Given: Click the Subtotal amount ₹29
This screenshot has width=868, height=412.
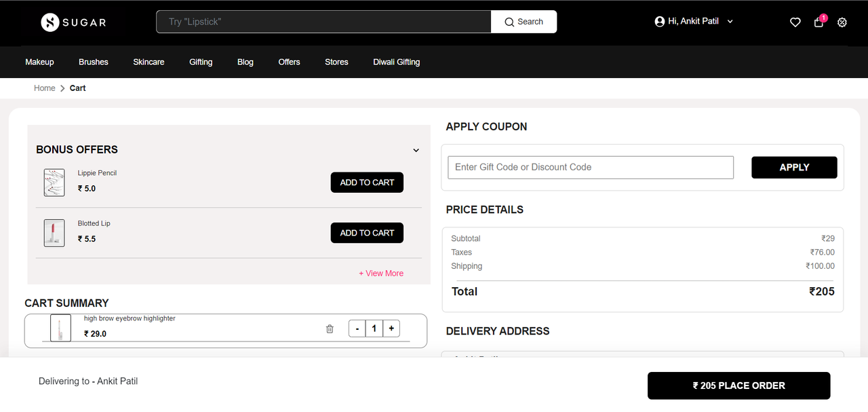Looking at the screenshot, I should click(828, 239).
